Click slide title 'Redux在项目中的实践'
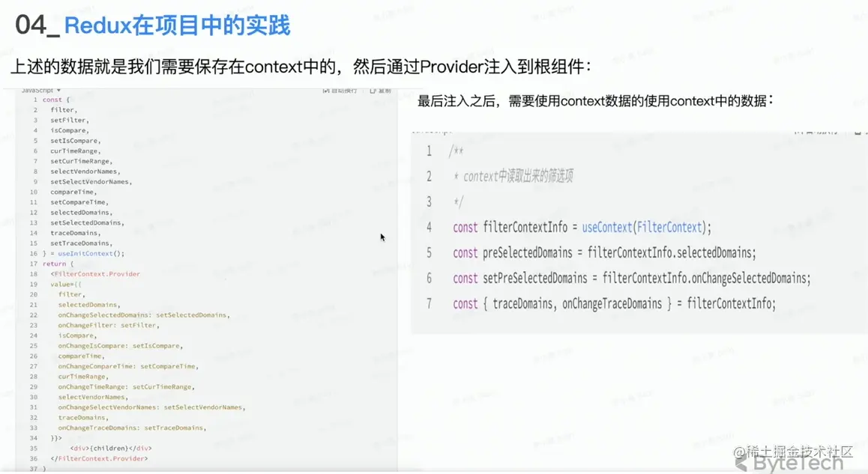 [x=177, y=25]
